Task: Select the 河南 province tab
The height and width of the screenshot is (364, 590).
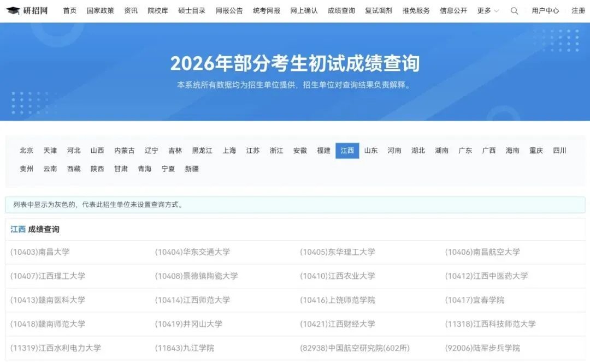Action: (394, 151)
